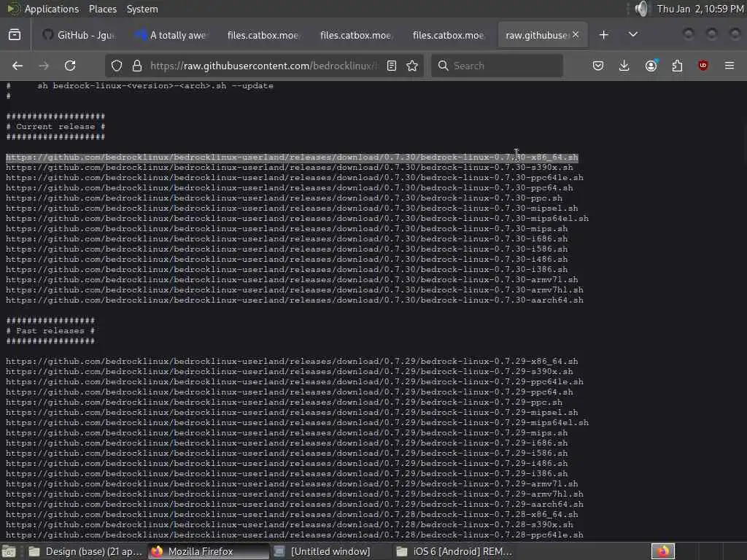Click the Firefox icon in bottom-right panel

coord(663,551)
